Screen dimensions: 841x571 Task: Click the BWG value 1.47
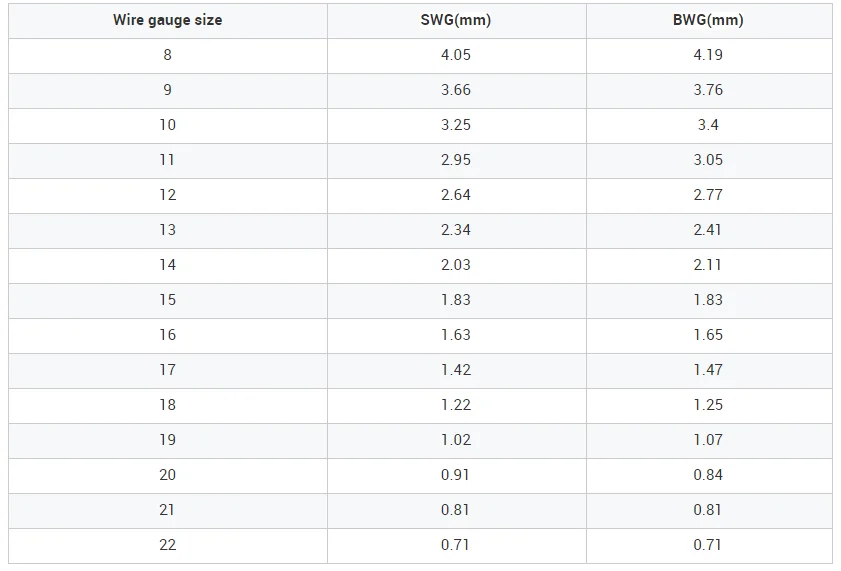(x=707, y=370)
